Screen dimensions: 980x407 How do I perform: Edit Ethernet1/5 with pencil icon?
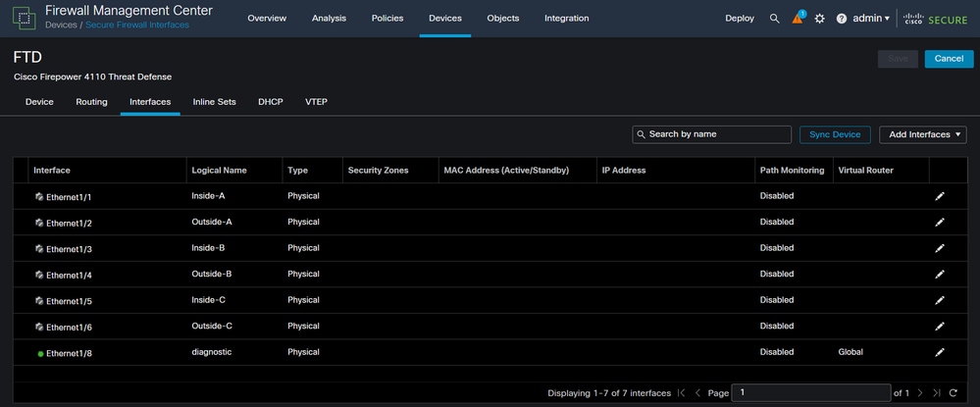coord(940,300)
